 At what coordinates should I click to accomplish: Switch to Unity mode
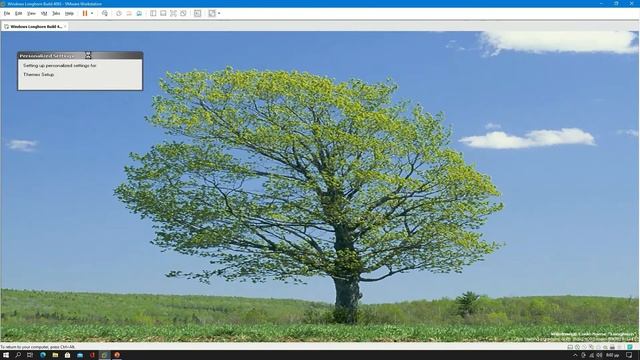click(184, 13)
